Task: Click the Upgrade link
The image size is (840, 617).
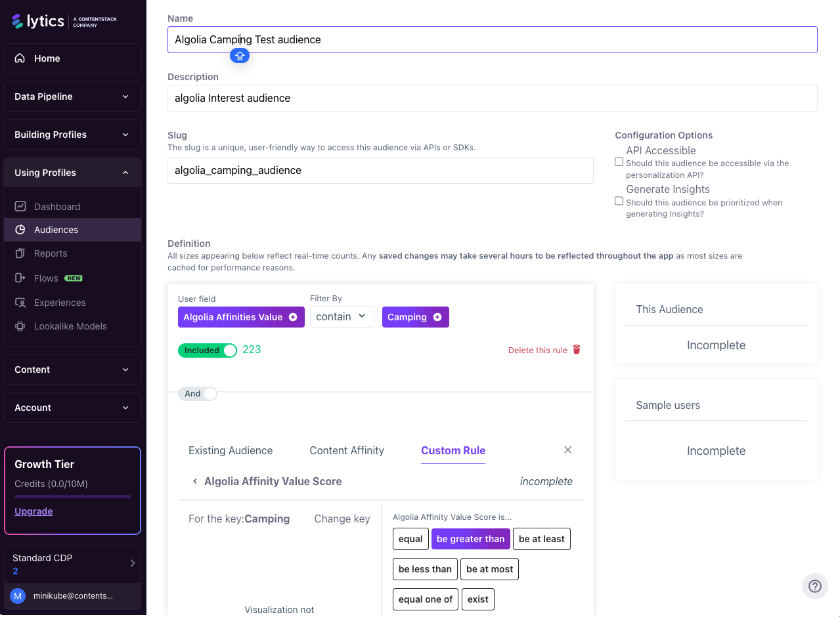Action: [x=33, y=511]
